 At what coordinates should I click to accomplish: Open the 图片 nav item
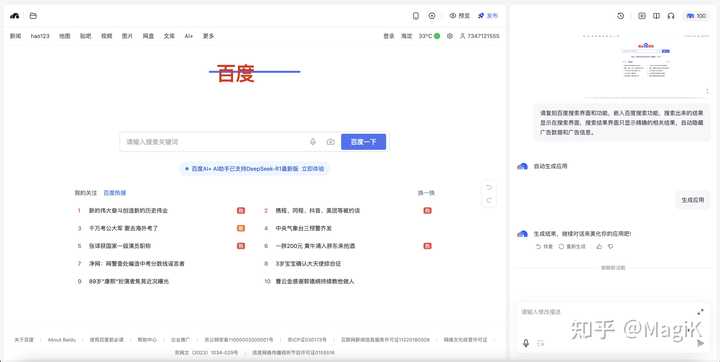127,36
